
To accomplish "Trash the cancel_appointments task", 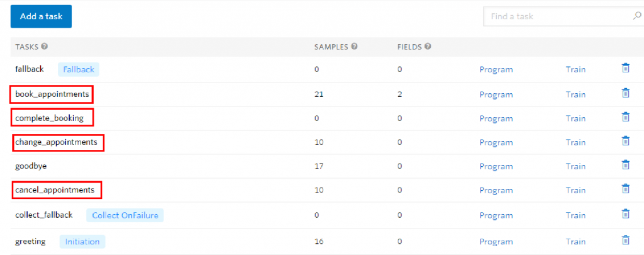I will click(625, 189).
